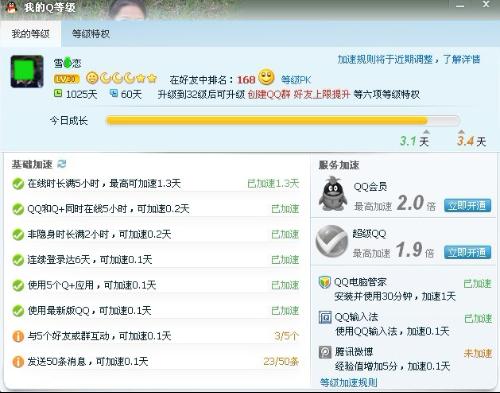500x393 pixels.
Task: Click the smiley face rank icon
Action: [x=266, y=77]
